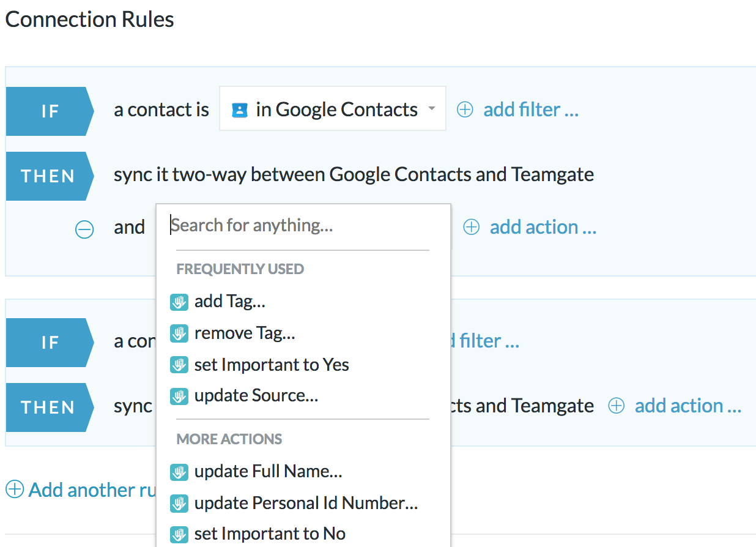Click the dropdown arrow after 'in Google Contacts'
The width and height of the screenshot is (756, 547).
click(432, 109)
